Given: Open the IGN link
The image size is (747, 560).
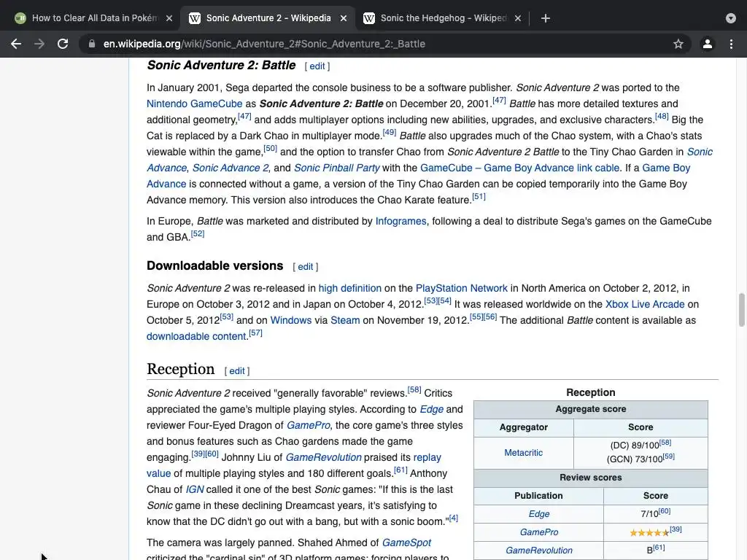Looking at the screenshot, I should [x=194, y=489].
